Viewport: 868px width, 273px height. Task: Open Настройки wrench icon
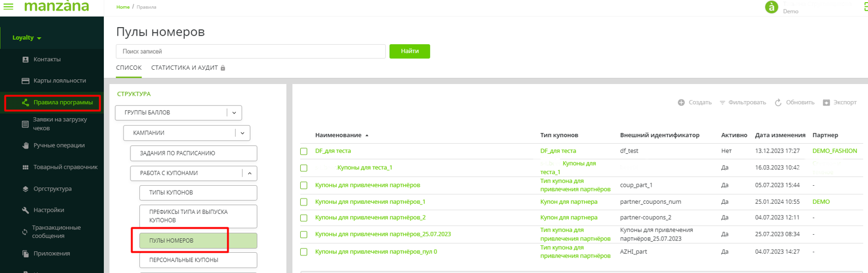tap(26, 210)
